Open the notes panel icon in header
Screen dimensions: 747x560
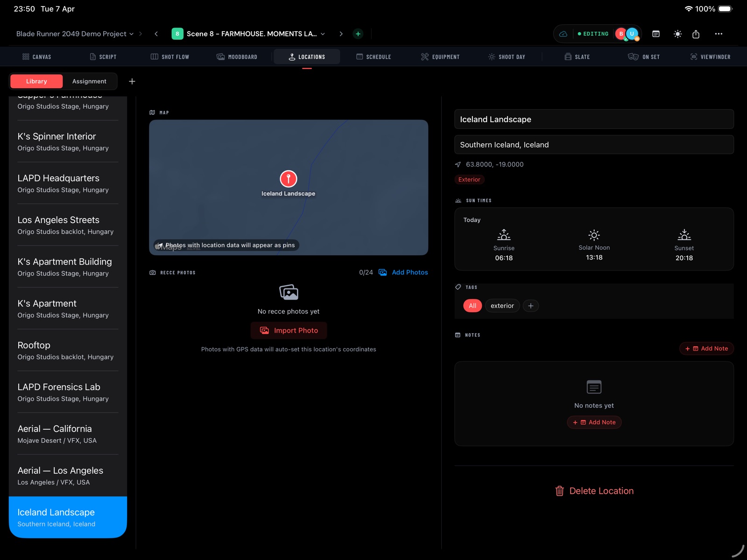pos(656,34)
